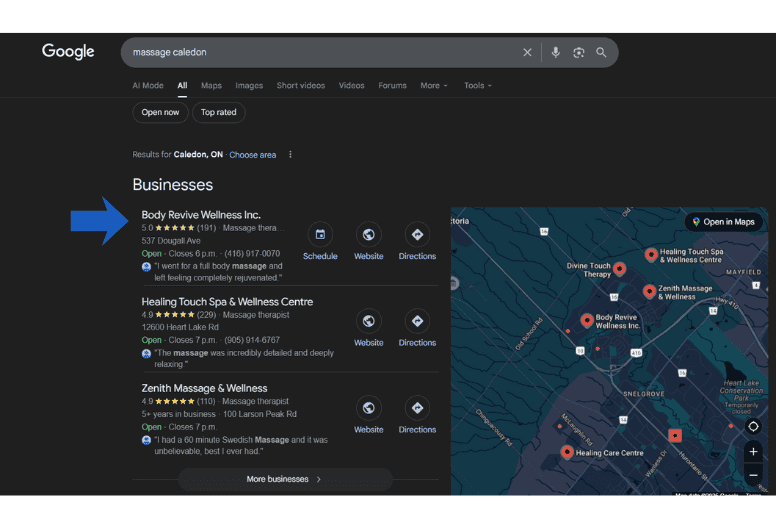Select Divine Touch Therapy map pin

619,269
